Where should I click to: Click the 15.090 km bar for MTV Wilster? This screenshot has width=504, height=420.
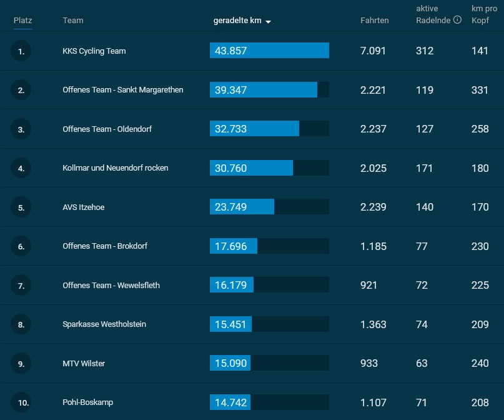coord(269,363)
